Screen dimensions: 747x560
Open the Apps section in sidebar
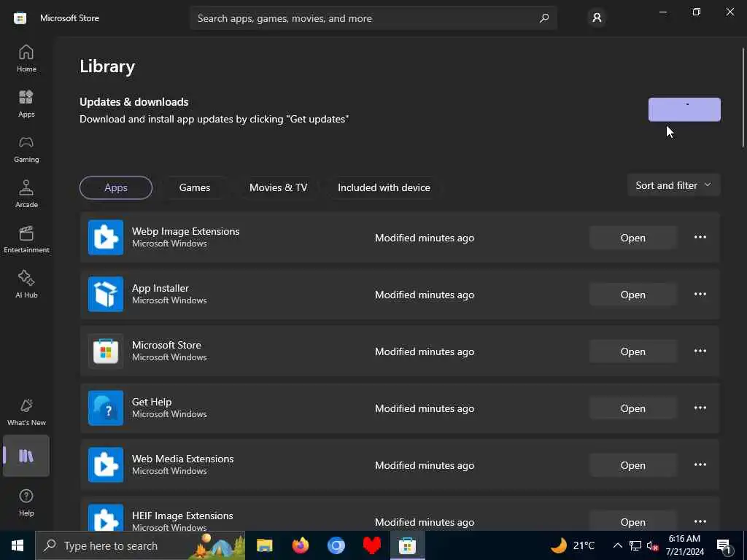click(x=26, y=104)
